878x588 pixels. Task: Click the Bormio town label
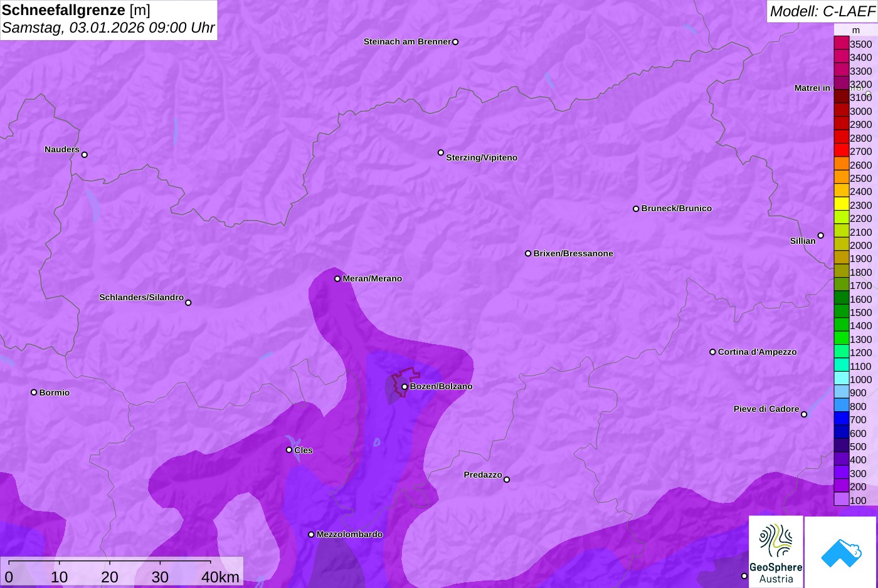point(55,392)
